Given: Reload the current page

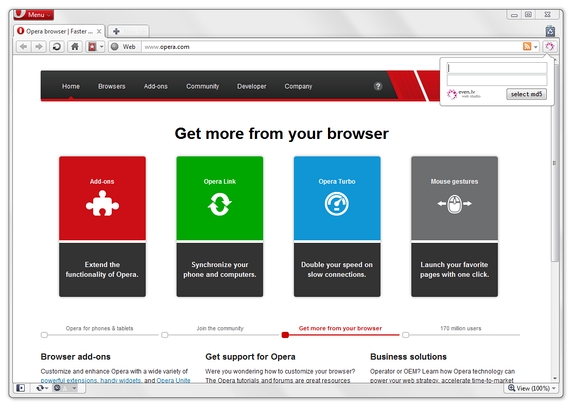Looking at the screenshot, I should click(57, 47).
